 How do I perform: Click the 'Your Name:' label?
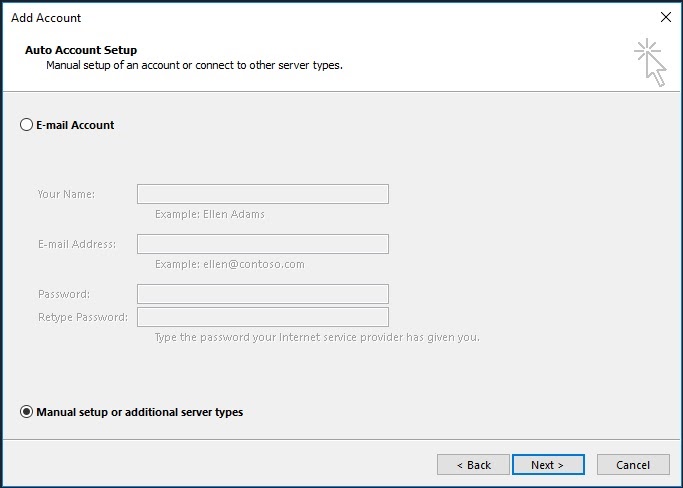pyautogui.click(x=66, y=194)
